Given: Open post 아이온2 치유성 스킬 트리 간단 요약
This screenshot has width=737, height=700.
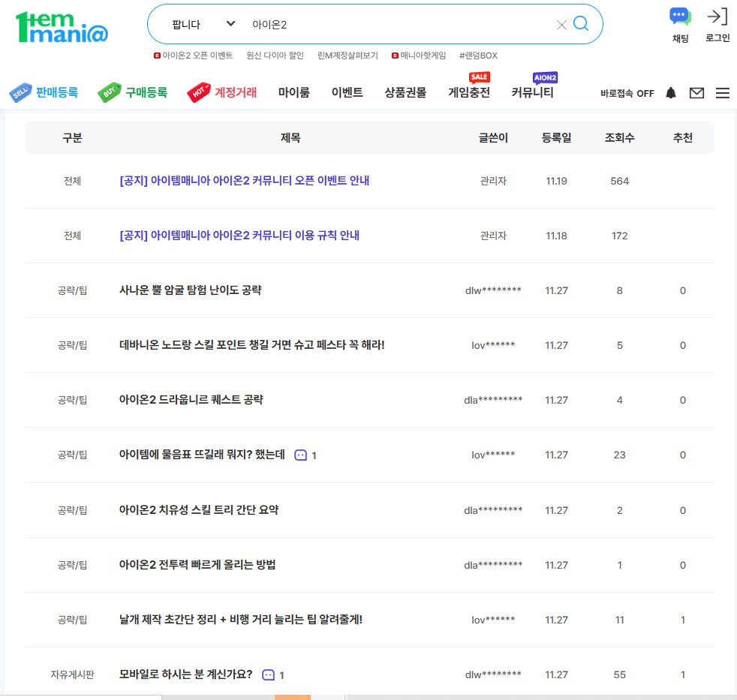Looking at the screenshot, I should tap(199, 510).
